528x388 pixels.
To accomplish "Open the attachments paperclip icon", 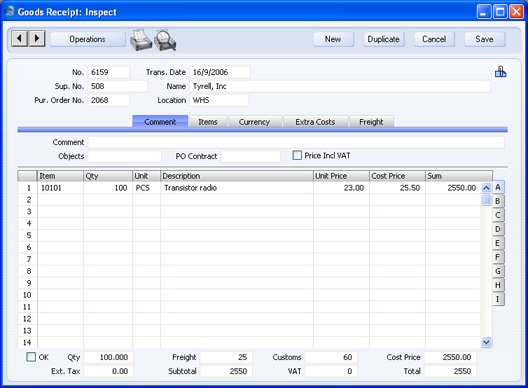I will point(500,71).
